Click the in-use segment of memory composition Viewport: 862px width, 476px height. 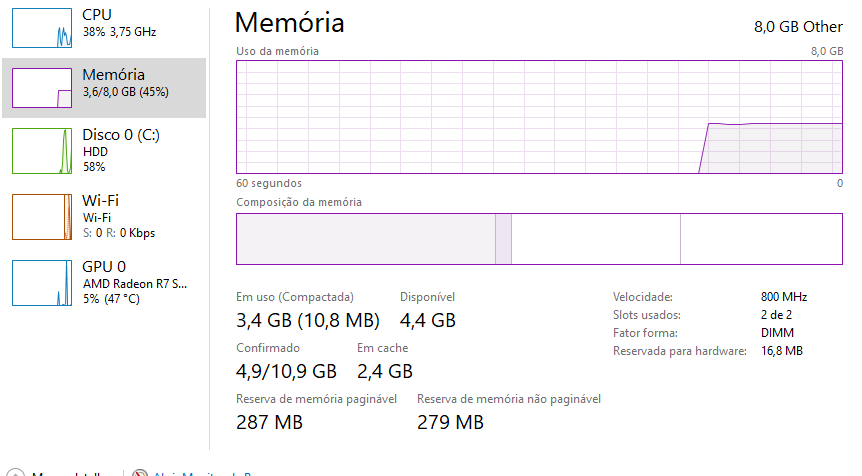pos(366,239)
